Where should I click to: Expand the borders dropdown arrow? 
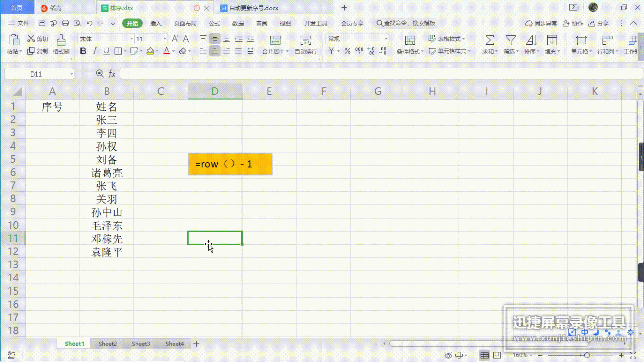click(x=124, y=51)
